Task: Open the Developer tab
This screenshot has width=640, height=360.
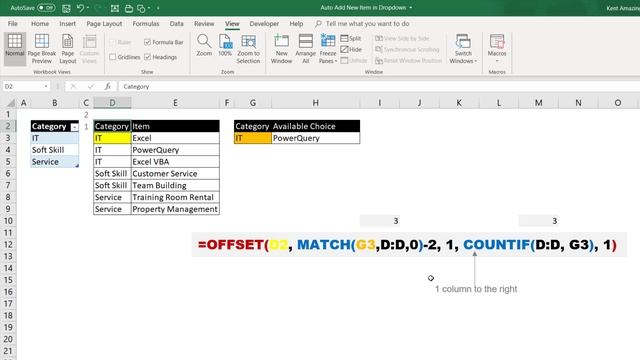Action: click(264, 24)
